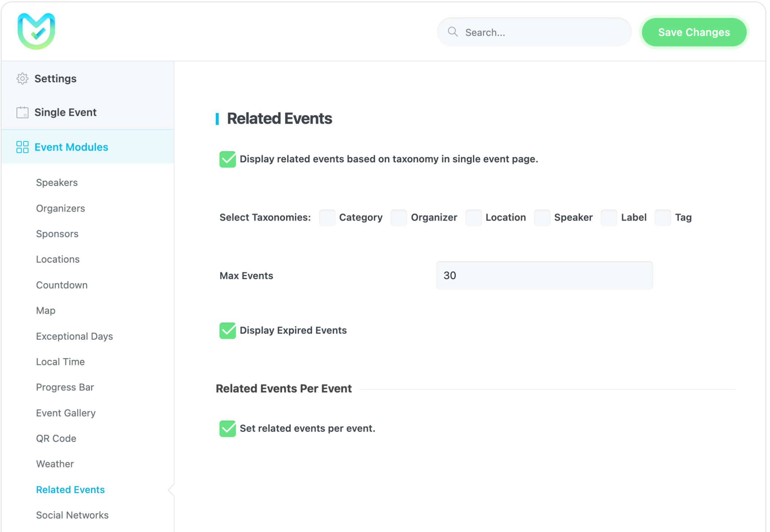Enable the Category taxonomy checkbox
The width and height of the screenshot is (770, 532).
pos(327,218)
